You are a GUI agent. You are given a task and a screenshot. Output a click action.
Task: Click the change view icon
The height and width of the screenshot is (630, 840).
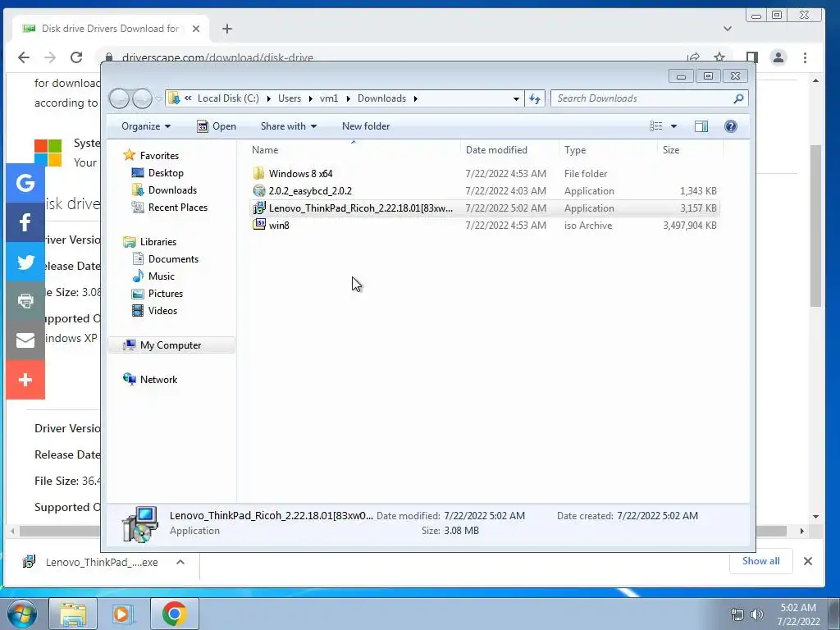tap(656, 126)
